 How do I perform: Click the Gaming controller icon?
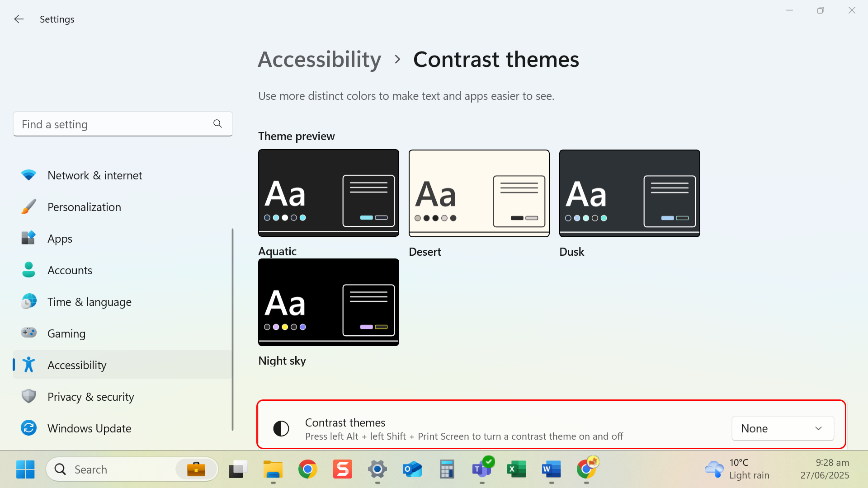pos(28,333)
